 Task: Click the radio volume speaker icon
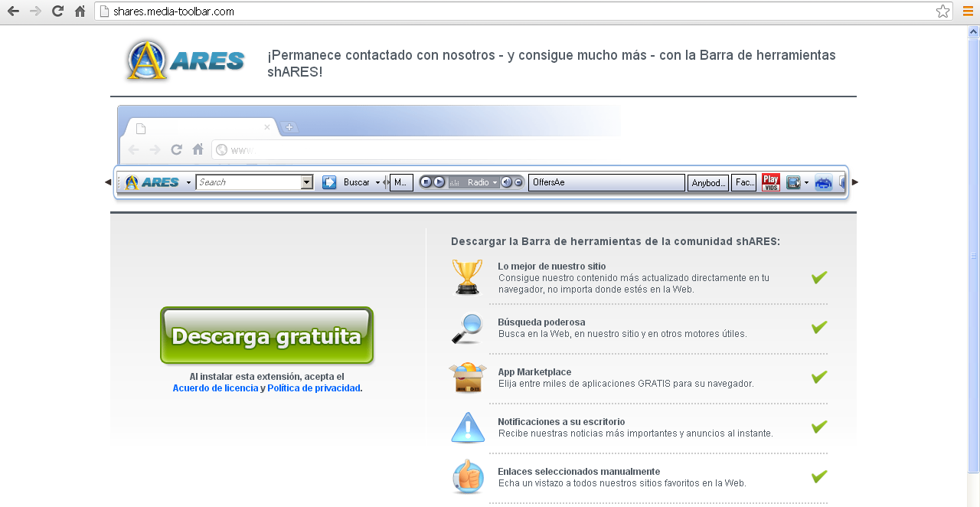pos(506,182)
